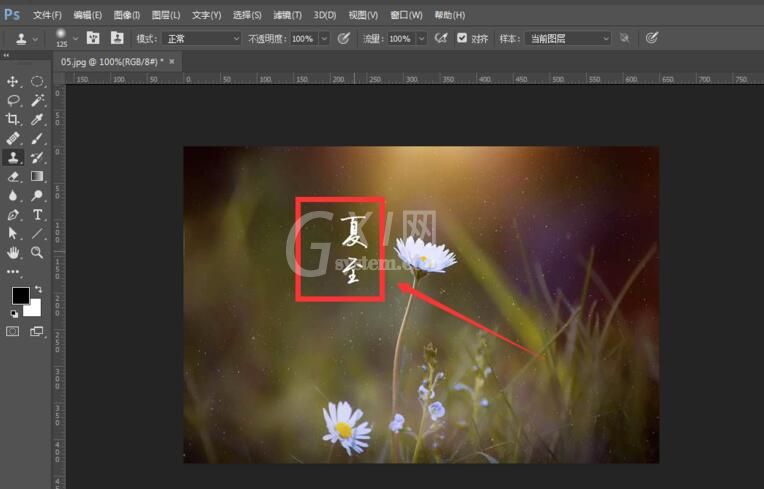Select the Path Selection tool

click(x=13, y=233)
